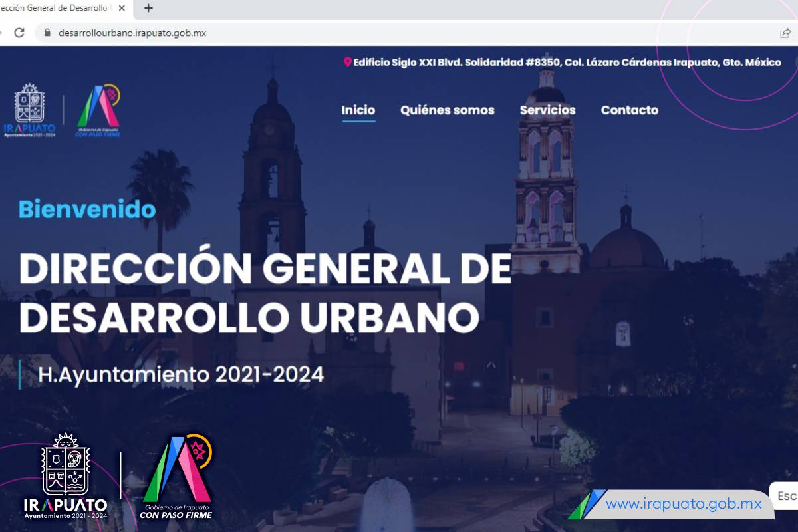Go to the Inicio menu item
The height and width of the screenshot is (532, 798).
click(x=358, y=110)
